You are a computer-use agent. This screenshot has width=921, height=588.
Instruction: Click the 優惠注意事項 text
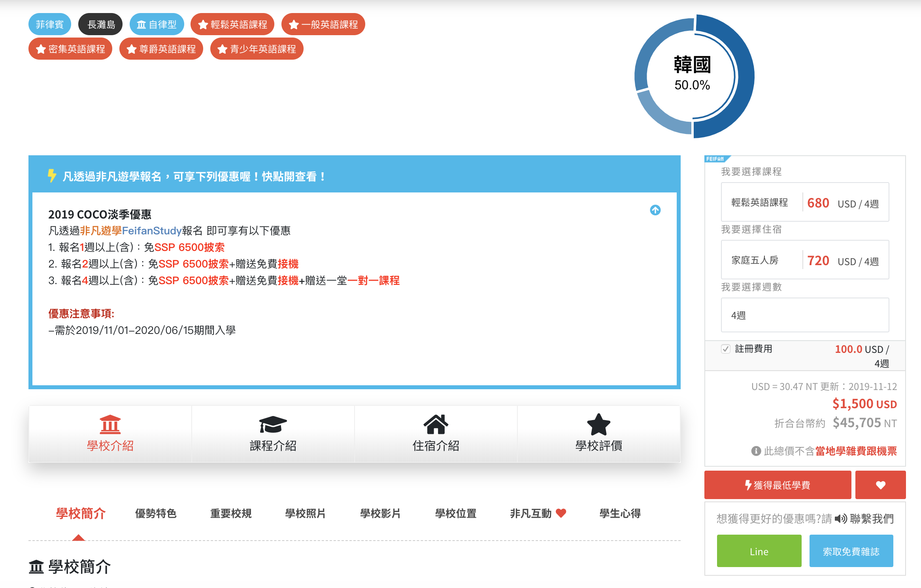pos(81,314)
